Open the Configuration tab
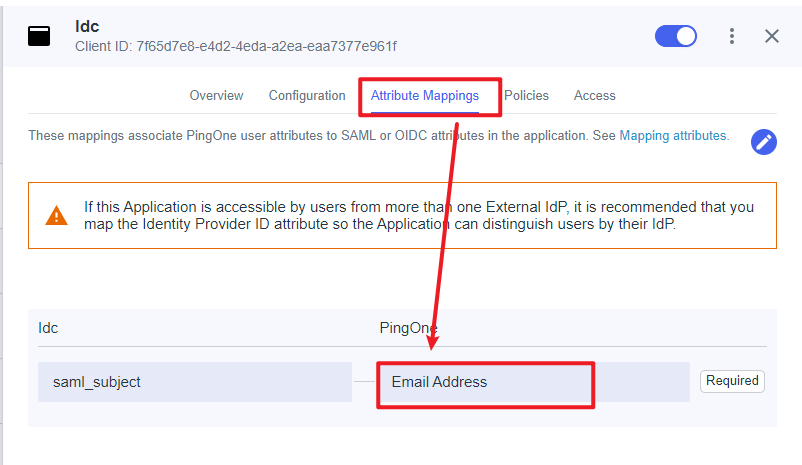 [307, 96]
